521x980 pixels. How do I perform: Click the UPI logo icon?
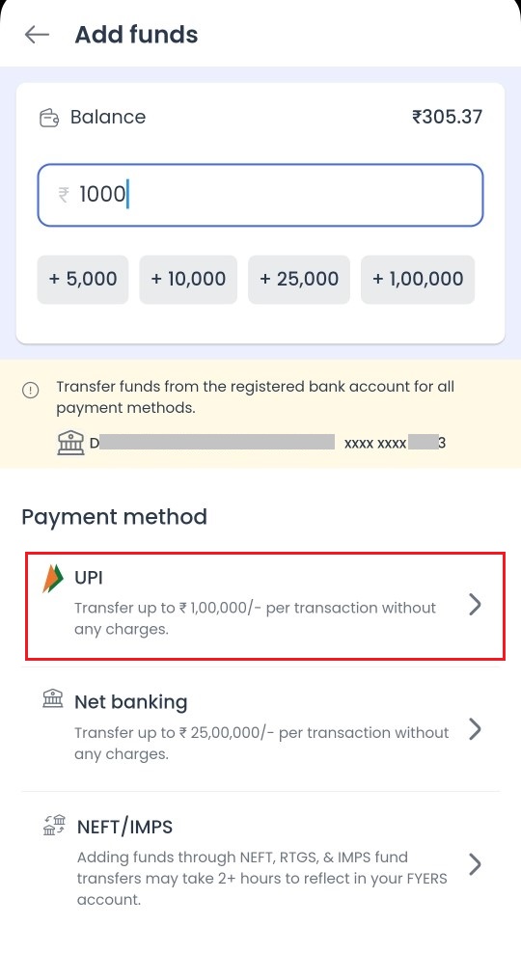[x=53, y=578]
